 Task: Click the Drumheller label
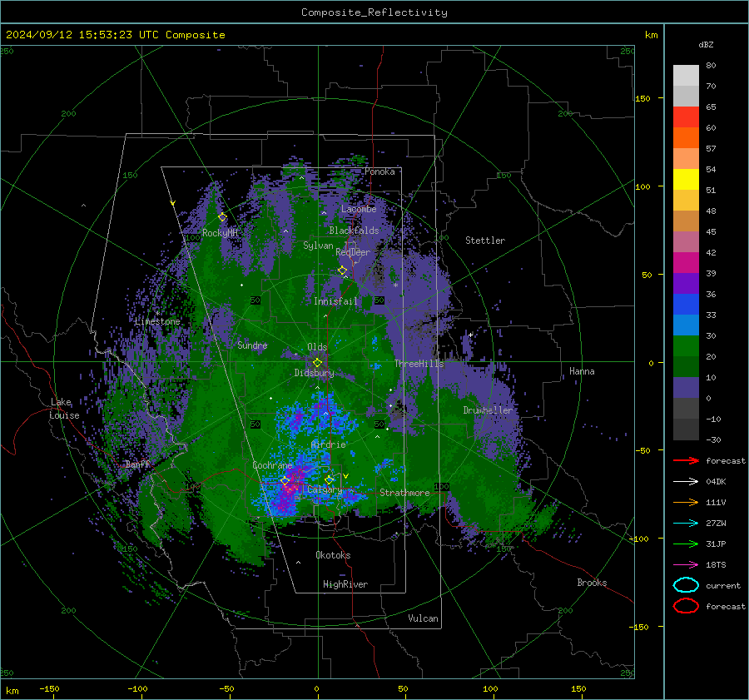(488, 410)
